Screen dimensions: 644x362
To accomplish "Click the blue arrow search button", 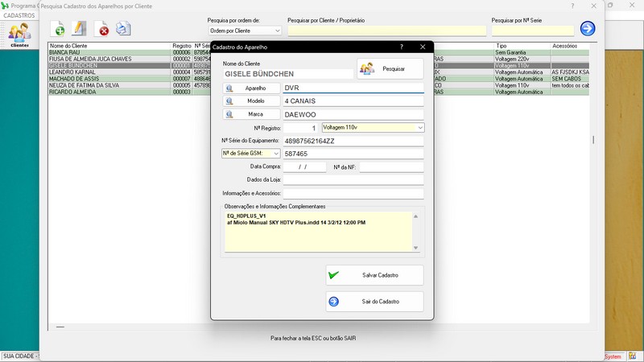I will (588, 28).
